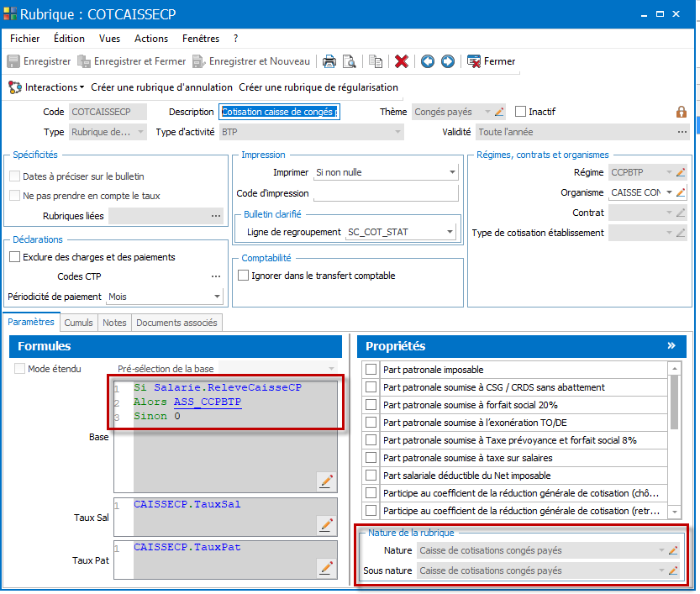This screenshot has width=700, height=594.
Task: Switch to the Cumuls tab
Action: click(x=79, y=323)
